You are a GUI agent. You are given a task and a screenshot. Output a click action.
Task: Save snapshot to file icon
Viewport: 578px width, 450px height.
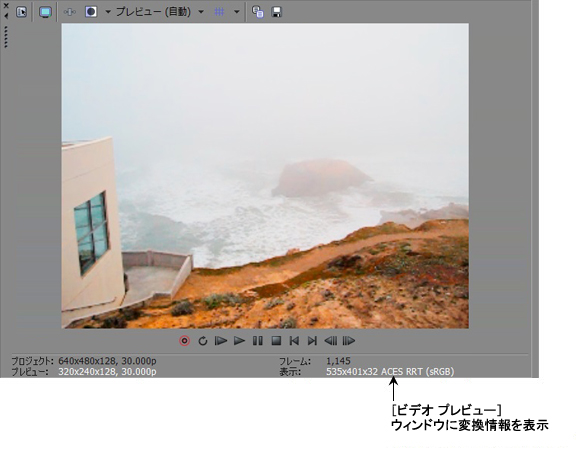pyautogui.click(x=276, y=12)
